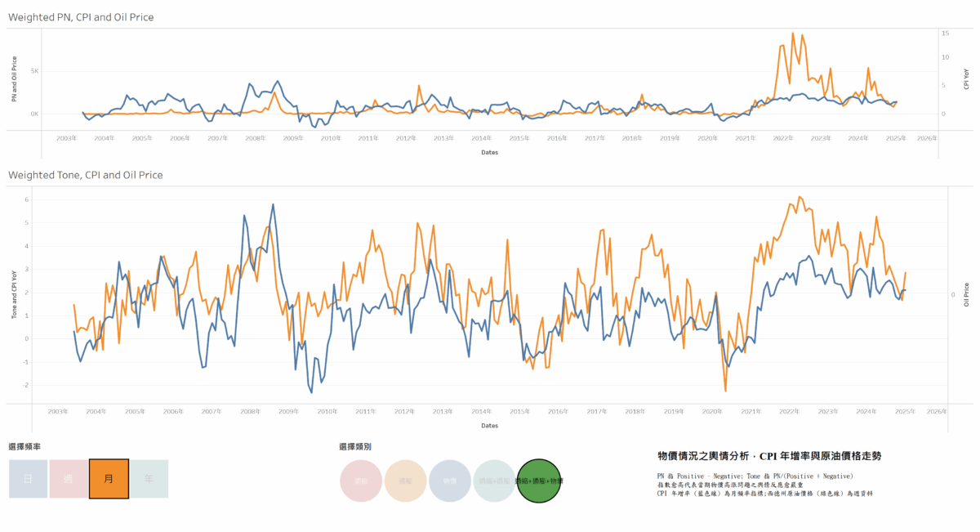Select the 'Dates' axis label under Tone chart
Viewport: 980px width, 532px height.
489,425
